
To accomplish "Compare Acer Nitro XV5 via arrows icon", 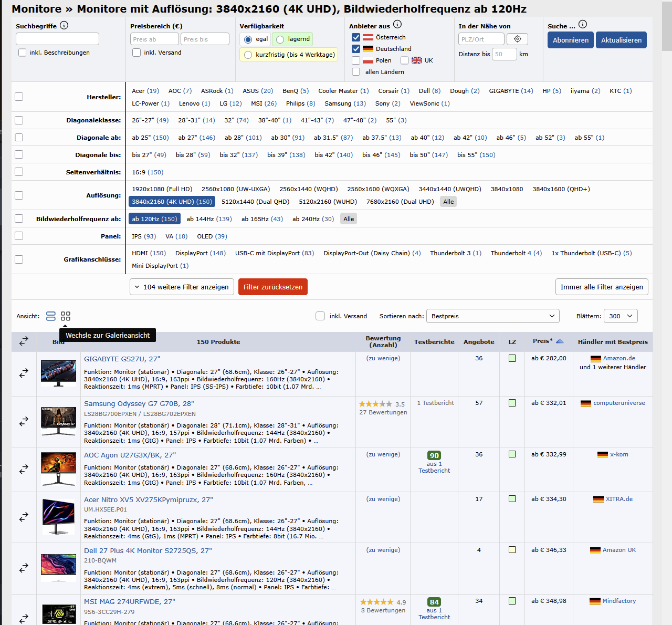I will 24,517.
